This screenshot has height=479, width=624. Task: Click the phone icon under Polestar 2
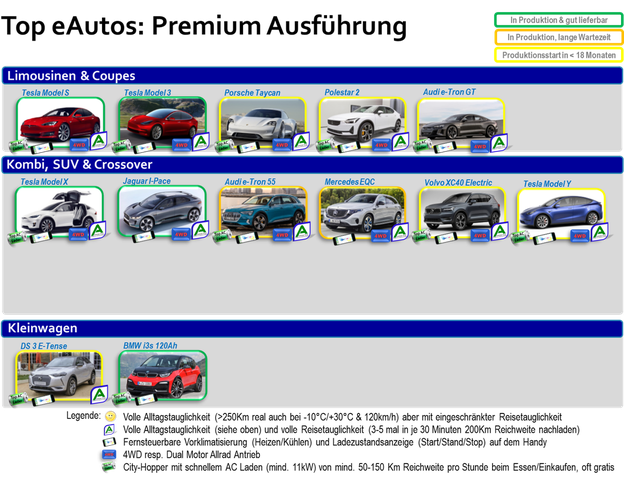349,148
